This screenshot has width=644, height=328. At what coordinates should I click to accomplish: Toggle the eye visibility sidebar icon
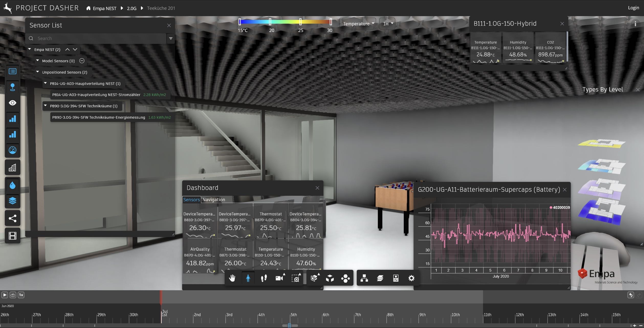[13, 103]
